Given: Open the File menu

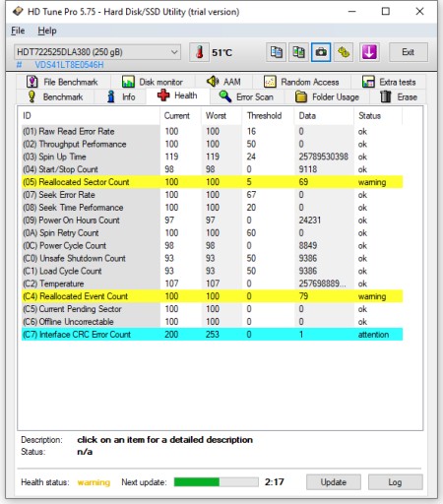Looking at the screenshot, I should pyautogui.click(x=18, y=31).
